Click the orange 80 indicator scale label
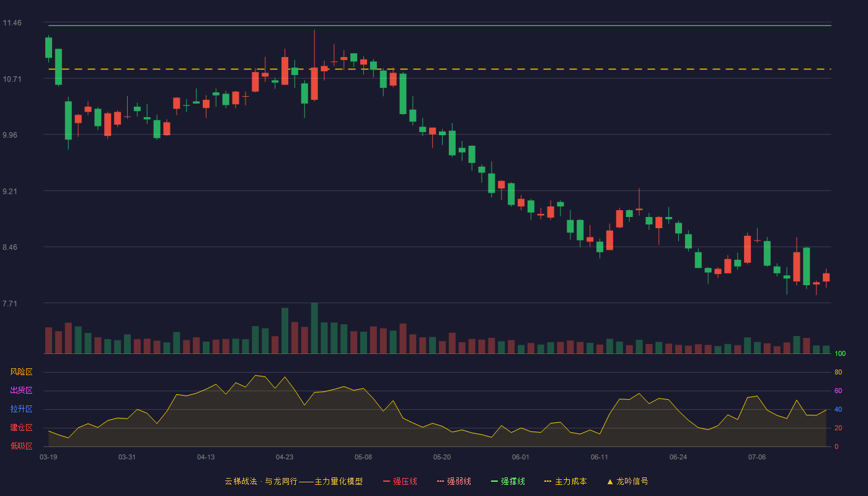 pyautogui.click(x=838, y=373)
